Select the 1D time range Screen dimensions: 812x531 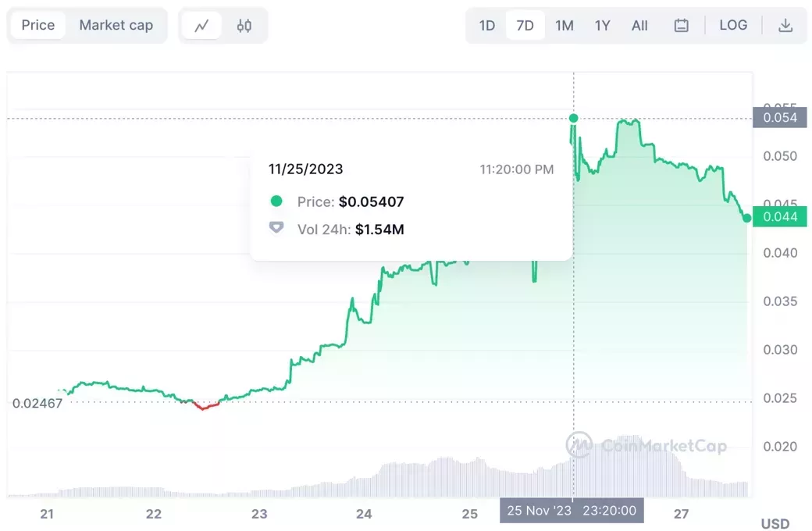[x=487, y=26]
